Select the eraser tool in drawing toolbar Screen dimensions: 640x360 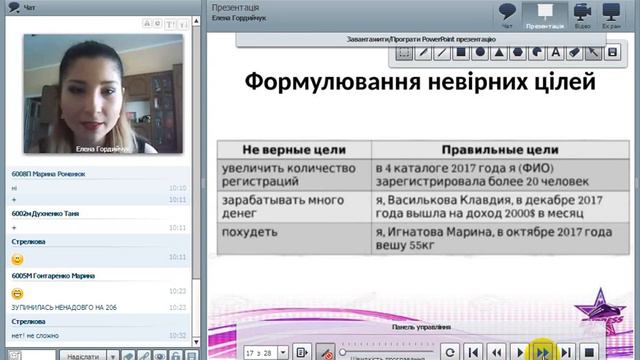point(574,53)
